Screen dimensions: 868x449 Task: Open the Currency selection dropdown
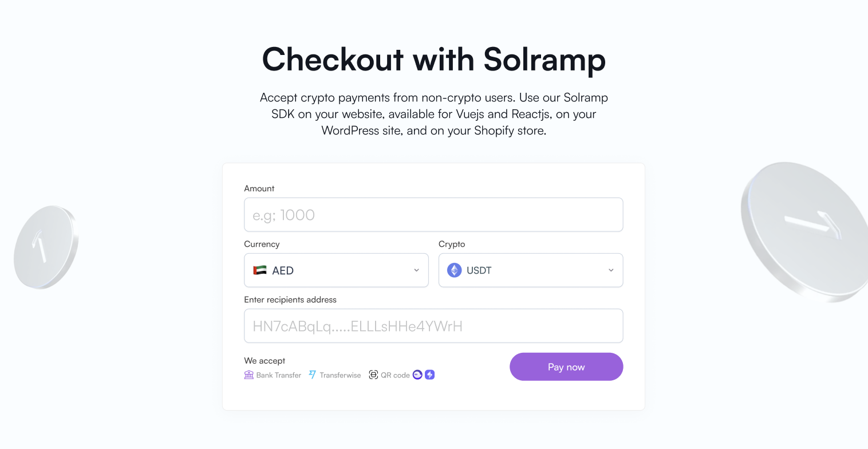[336, 270]
